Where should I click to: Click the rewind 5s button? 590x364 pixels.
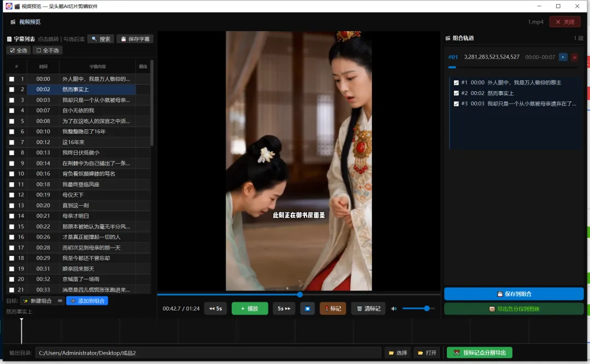(216, 308)
